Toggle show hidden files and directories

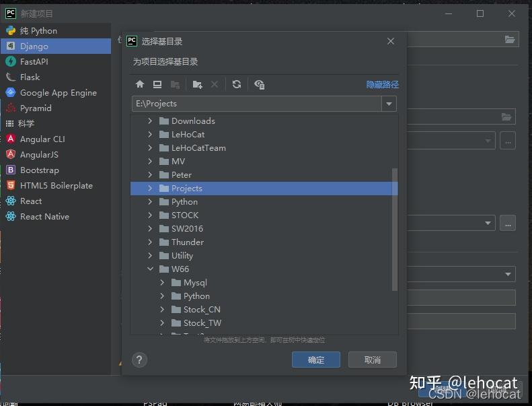coord(259,84)
